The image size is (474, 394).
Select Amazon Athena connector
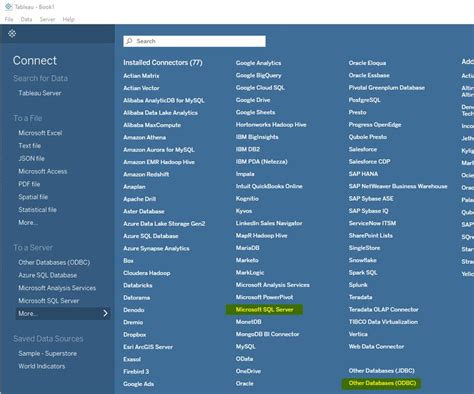[x=144, y=137]
